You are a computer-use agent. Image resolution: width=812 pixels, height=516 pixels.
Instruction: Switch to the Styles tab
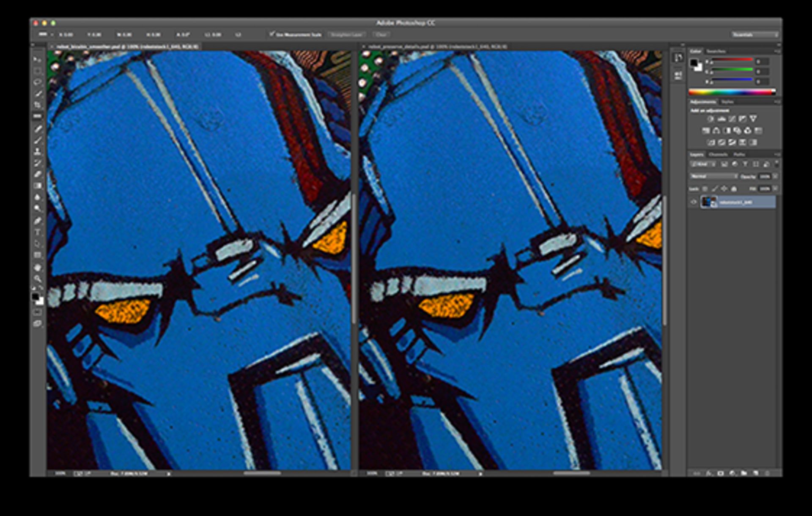point(727,102)
